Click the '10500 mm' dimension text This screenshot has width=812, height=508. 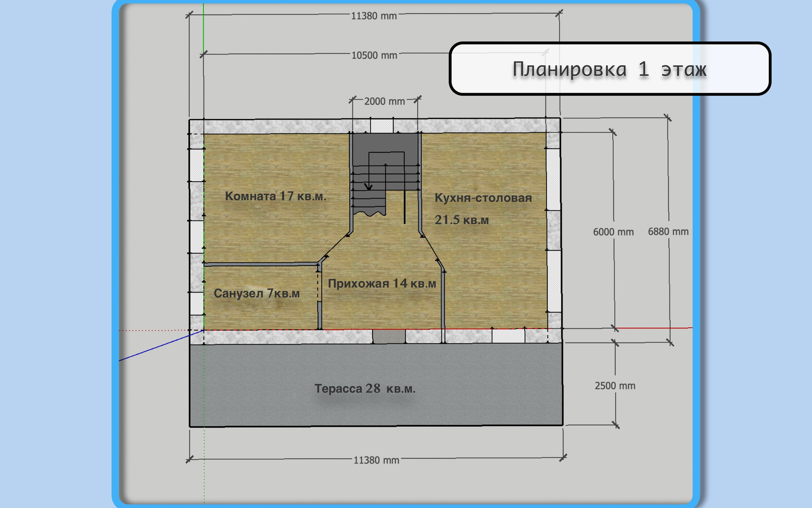click(374, 55)
